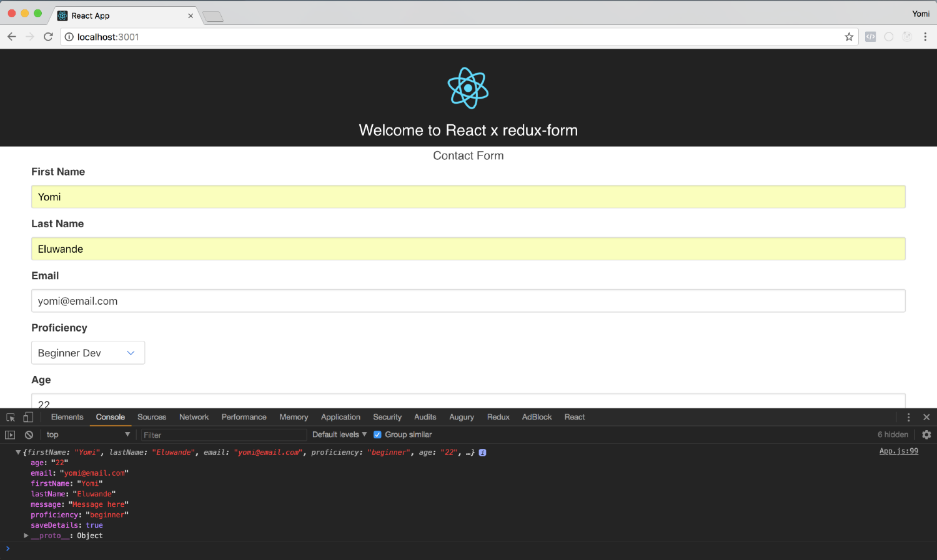Open the Audits tab
This screenshot has width=937, height=560.
(x=425, y=417)
